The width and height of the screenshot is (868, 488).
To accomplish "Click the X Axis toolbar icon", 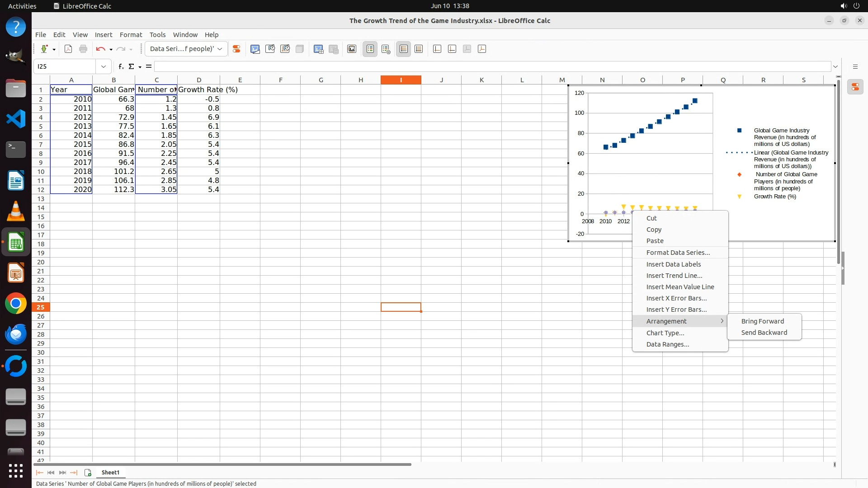I will click(437, 49).
